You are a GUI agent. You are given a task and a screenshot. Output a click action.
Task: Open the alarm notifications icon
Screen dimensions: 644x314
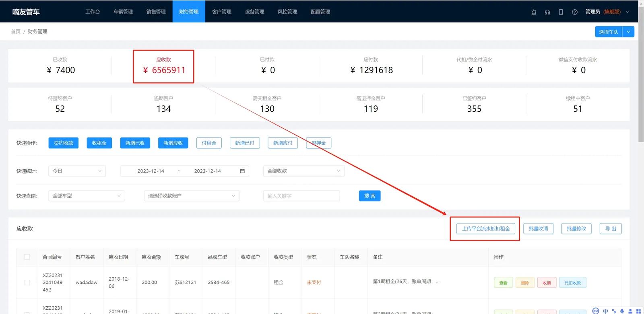tap(534, 12)
